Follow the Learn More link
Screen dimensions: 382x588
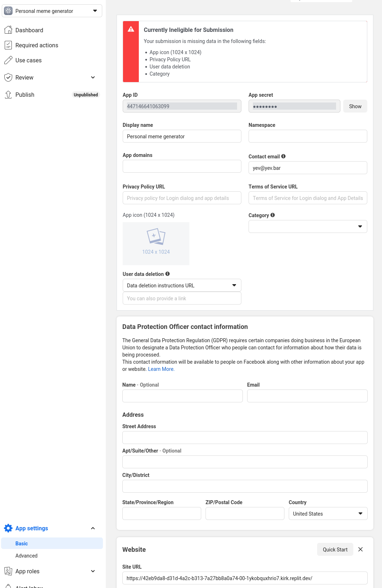[161, 369]
